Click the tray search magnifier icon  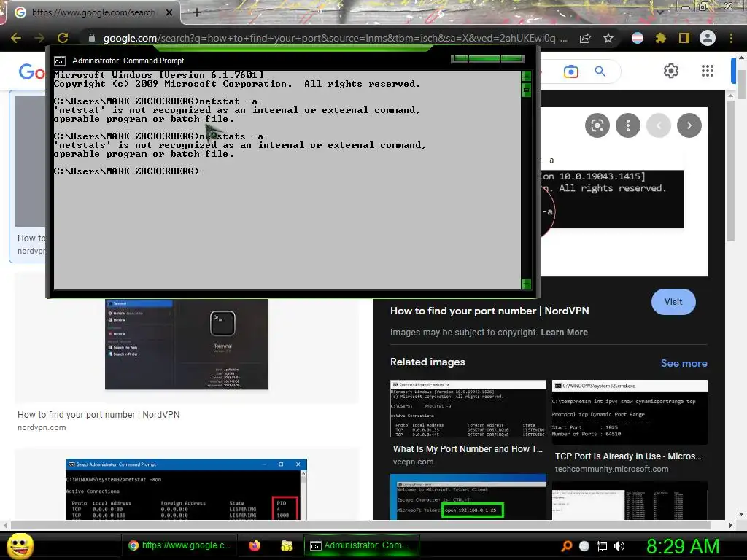pos(566,546)
